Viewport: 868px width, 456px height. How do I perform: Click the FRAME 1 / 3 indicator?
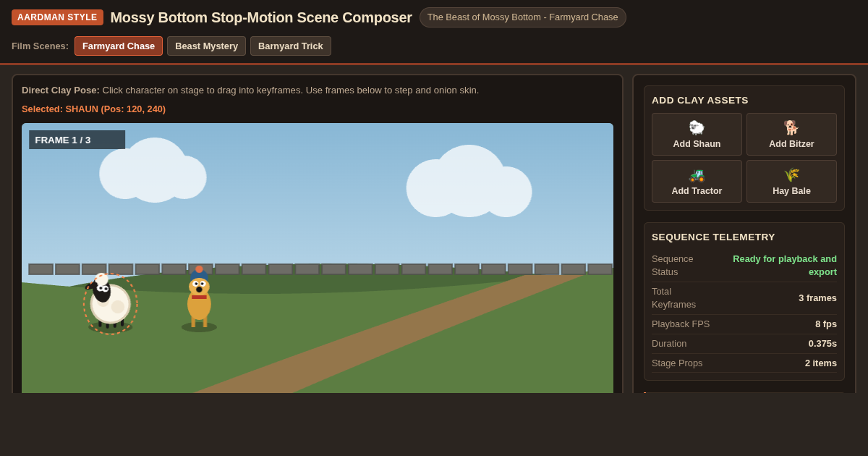(x=77, y=140)
